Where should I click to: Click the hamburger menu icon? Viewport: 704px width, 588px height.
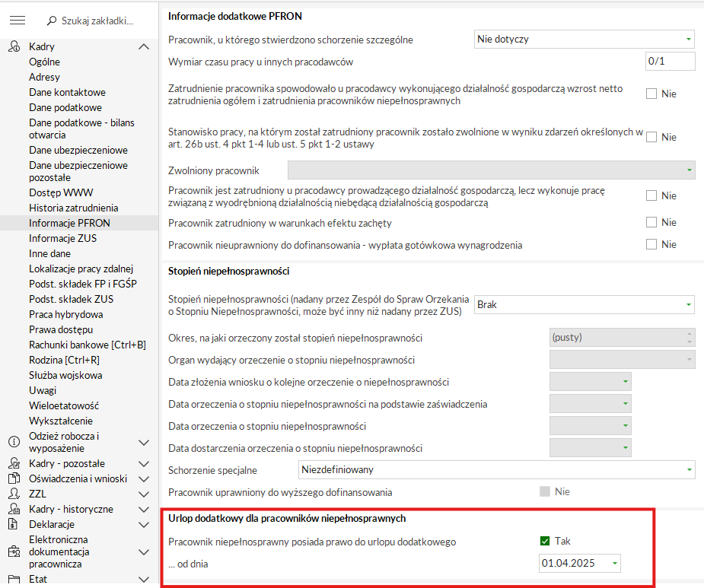click(18, 21)
